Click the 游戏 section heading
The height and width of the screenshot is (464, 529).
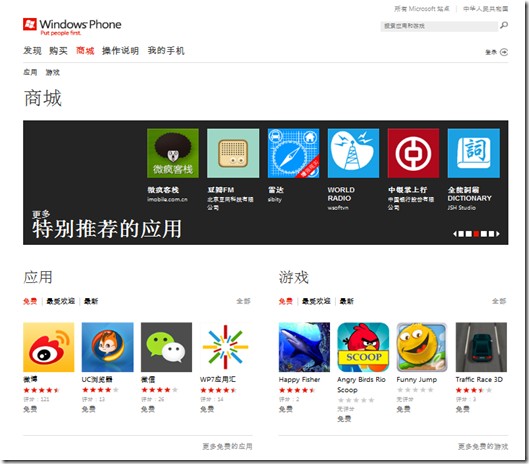pyautogui.click(x=294, y=277)
